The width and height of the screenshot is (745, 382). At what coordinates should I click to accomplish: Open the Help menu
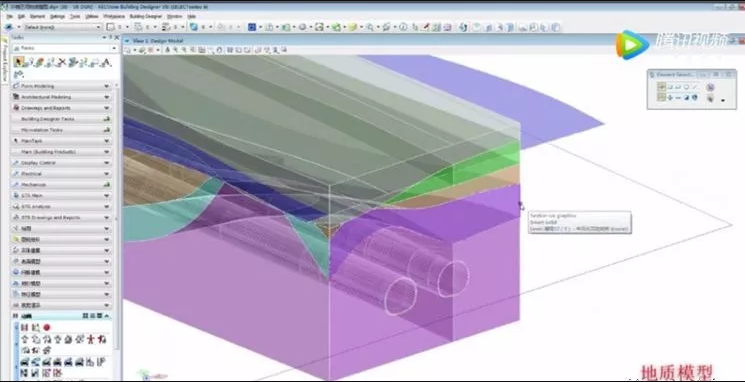point(191,16)
